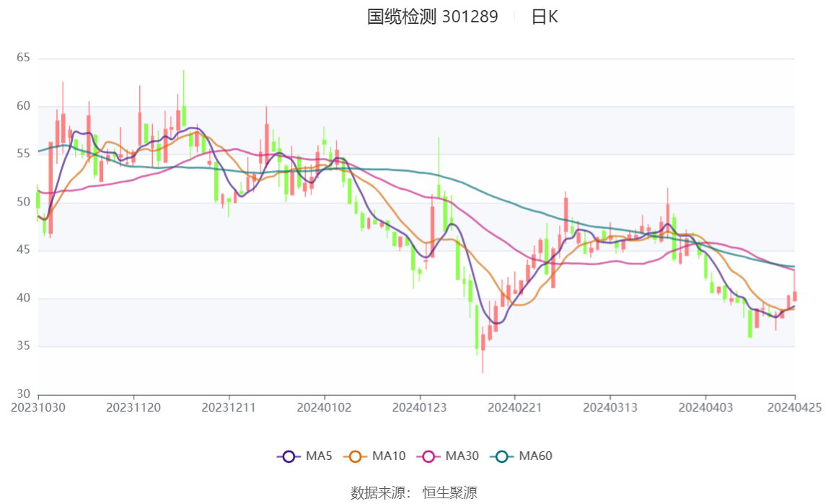Click y-axis value 50
This screenshot has height=504, width=828.
[23, 202]
